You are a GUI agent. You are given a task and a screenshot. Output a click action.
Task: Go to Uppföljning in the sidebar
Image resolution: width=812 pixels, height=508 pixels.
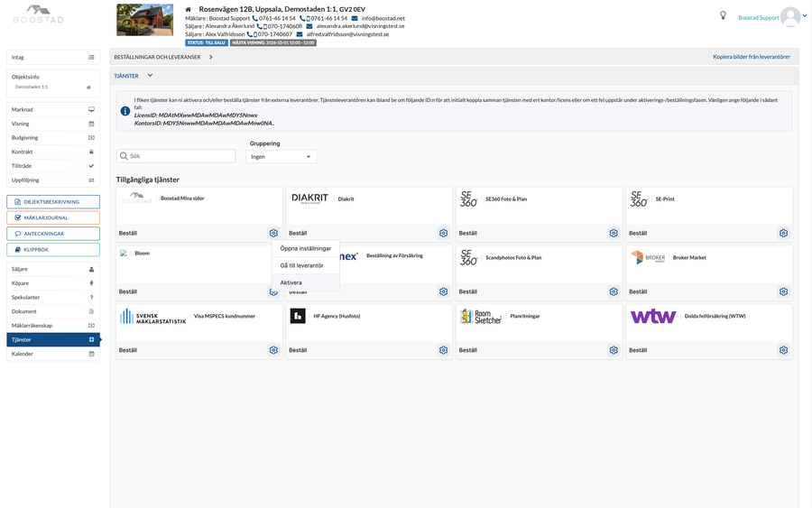tap(53, 180)
